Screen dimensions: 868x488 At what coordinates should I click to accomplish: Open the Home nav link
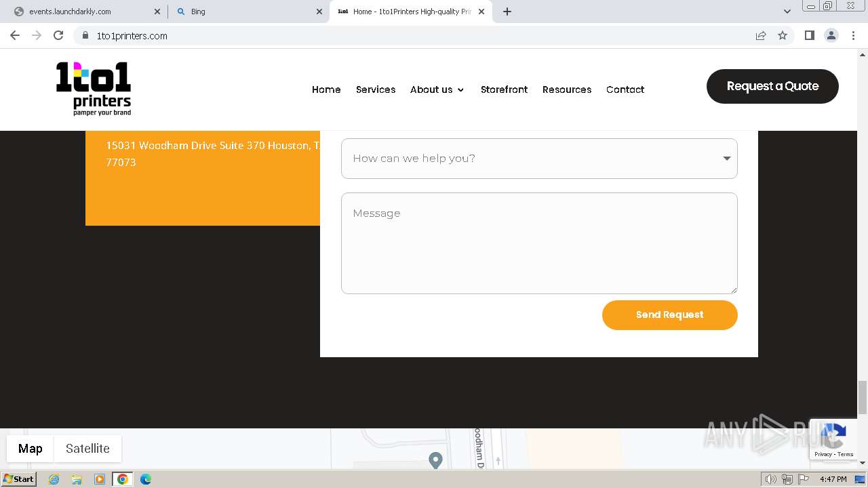pyautogui.click(x=326, y=89)
